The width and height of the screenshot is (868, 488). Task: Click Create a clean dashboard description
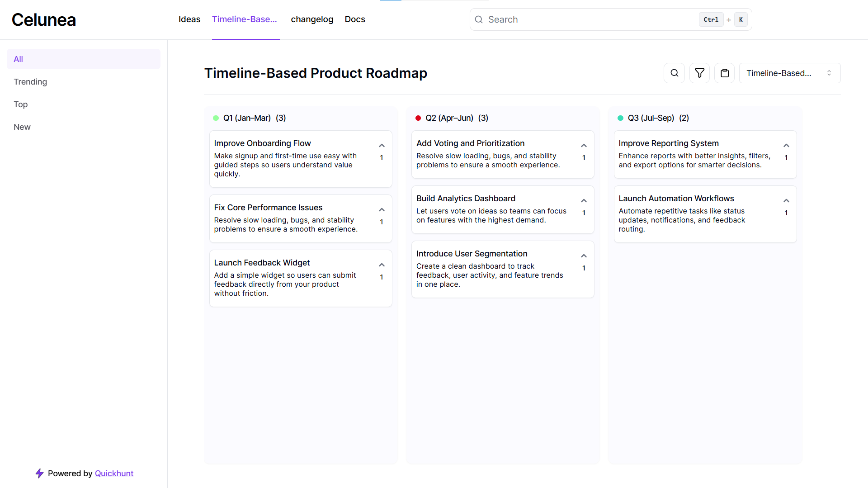point(490,275)
